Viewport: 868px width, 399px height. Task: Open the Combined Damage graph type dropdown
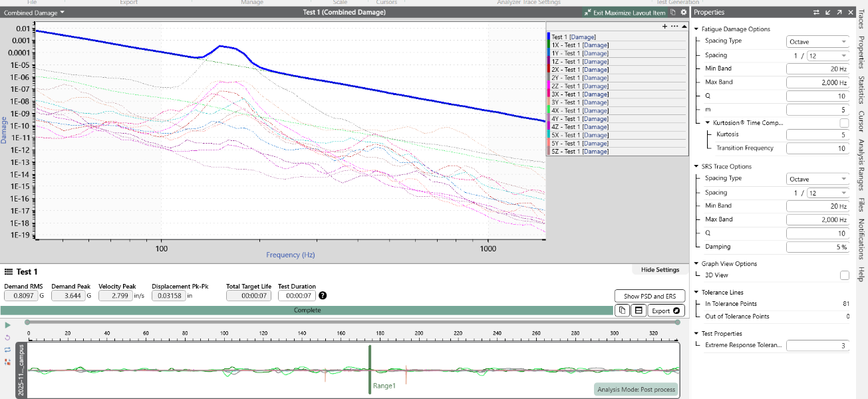coord(35,13)
